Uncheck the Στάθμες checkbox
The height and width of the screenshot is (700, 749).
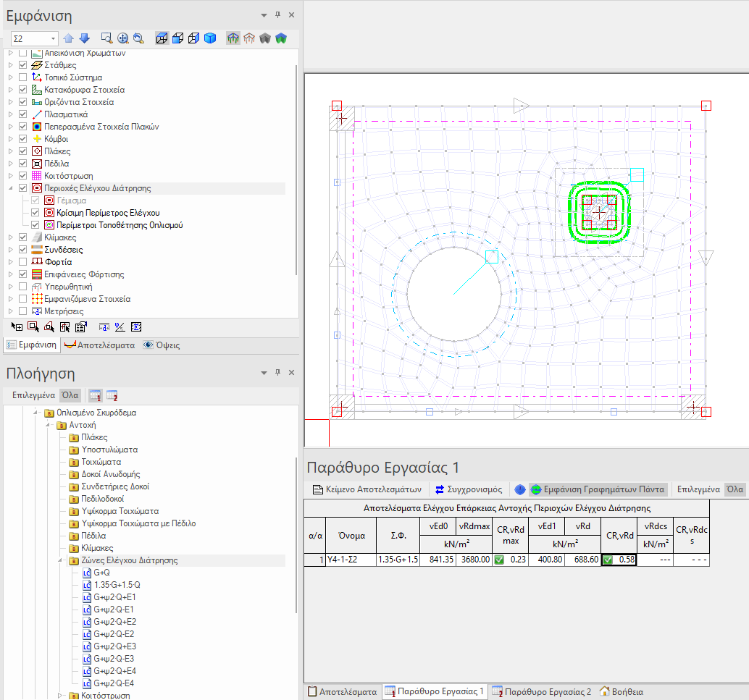tap(23, 65)
